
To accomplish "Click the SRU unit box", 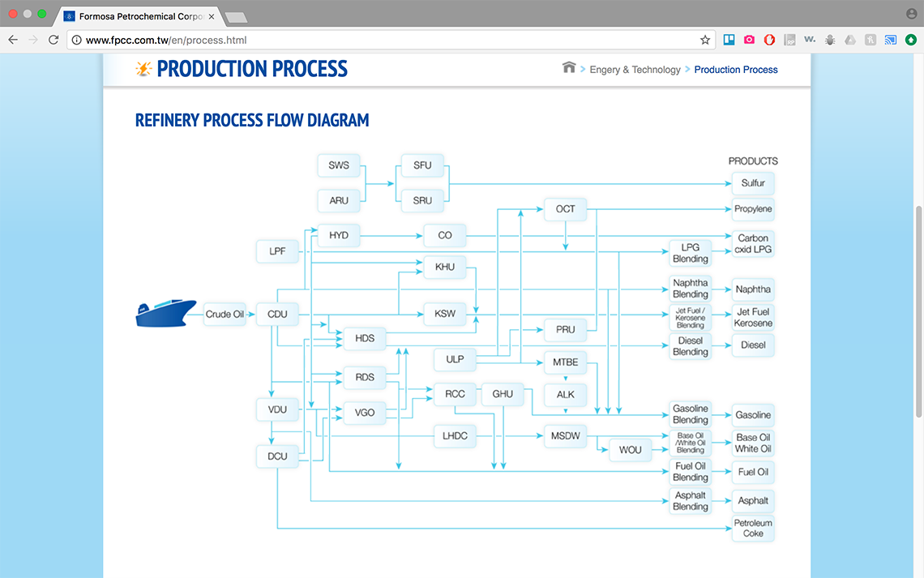I will coord(422,200).
